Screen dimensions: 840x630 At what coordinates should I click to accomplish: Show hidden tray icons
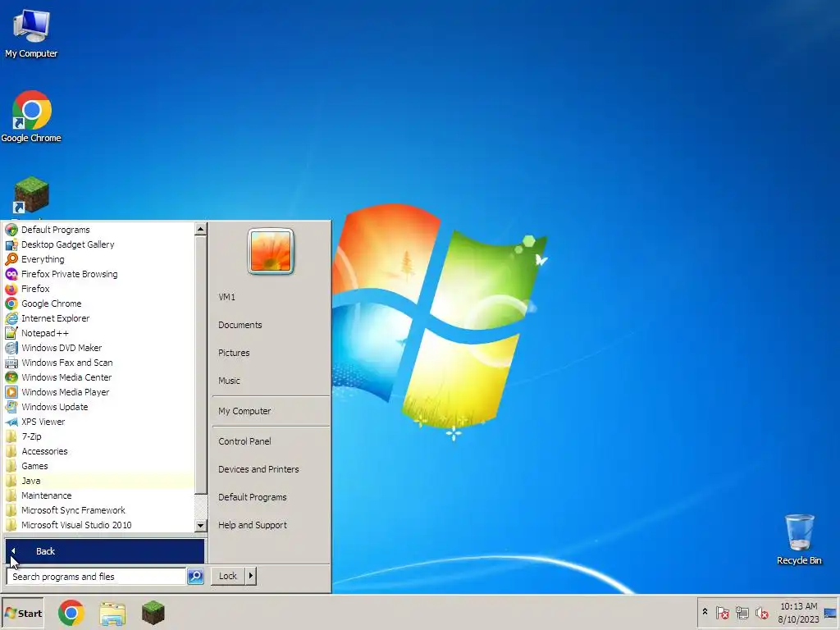(705, 612)
